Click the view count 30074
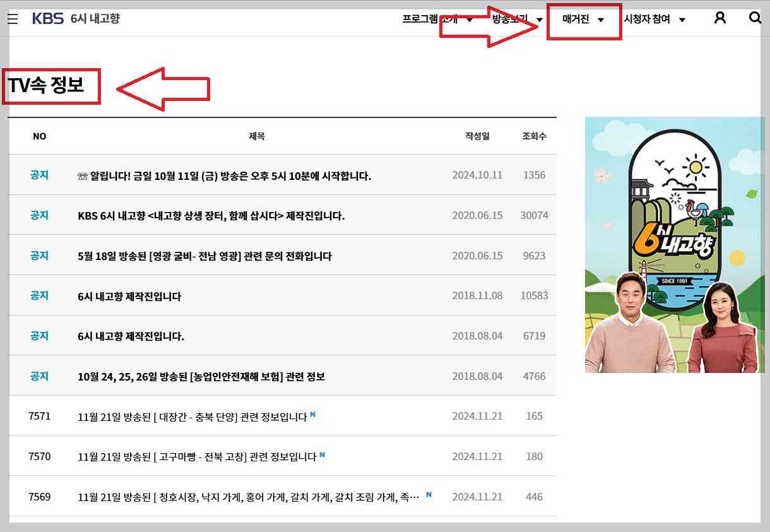 [x=534, y=216]
